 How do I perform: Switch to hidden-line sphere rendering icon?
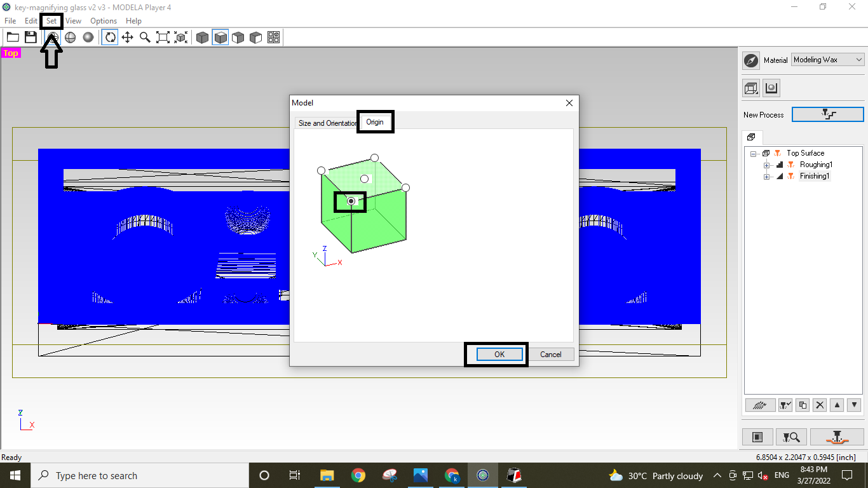click(x=71, y=37)
